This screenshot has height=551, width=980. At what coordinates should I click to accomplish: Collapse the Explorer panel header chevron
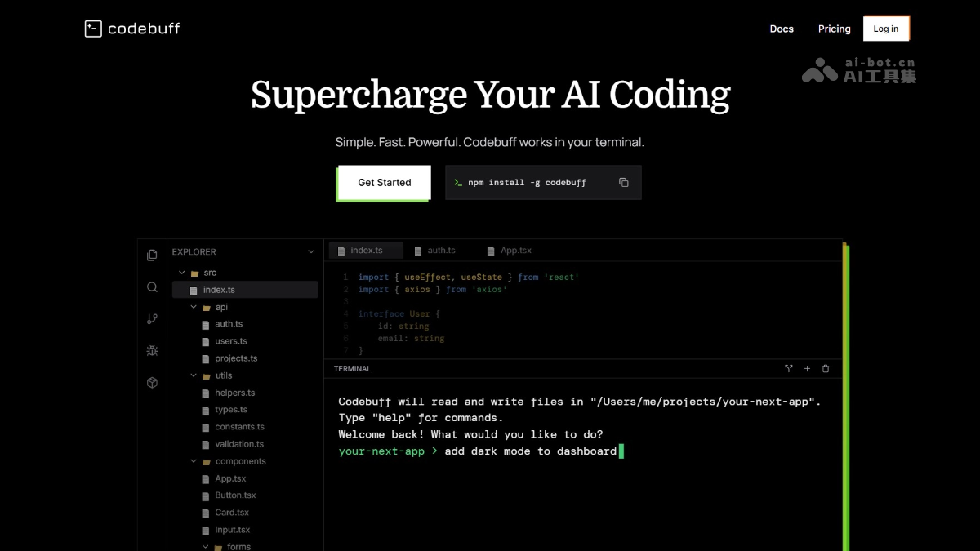coord(310,251)
